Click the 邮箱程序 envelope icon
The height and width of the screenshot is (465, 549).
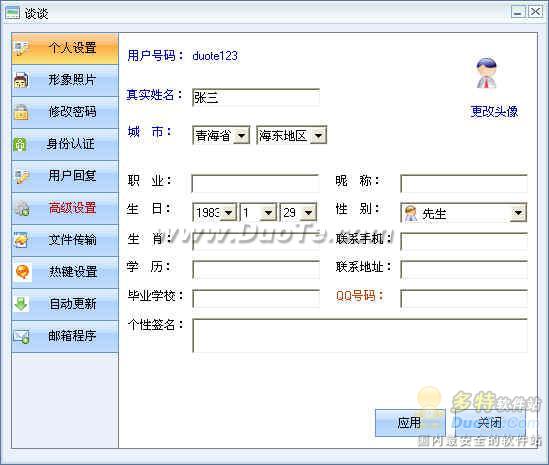point(21,336)
